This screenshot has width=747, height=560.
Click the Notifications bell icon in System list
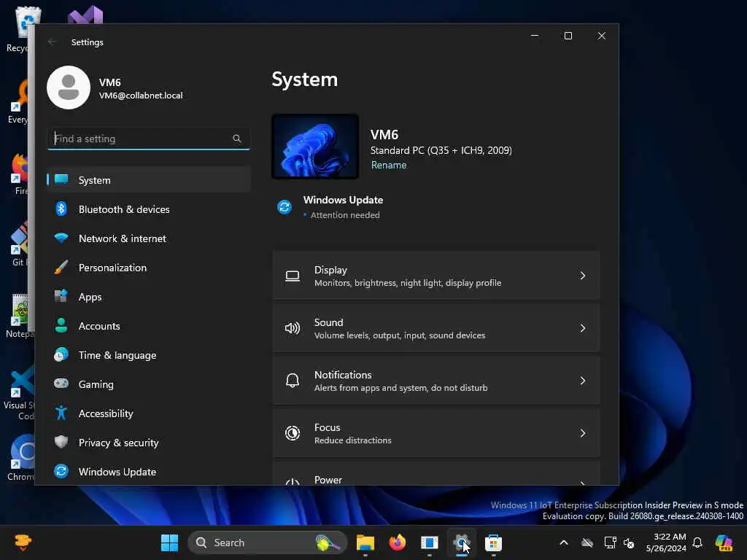click(x=293, y=381)
